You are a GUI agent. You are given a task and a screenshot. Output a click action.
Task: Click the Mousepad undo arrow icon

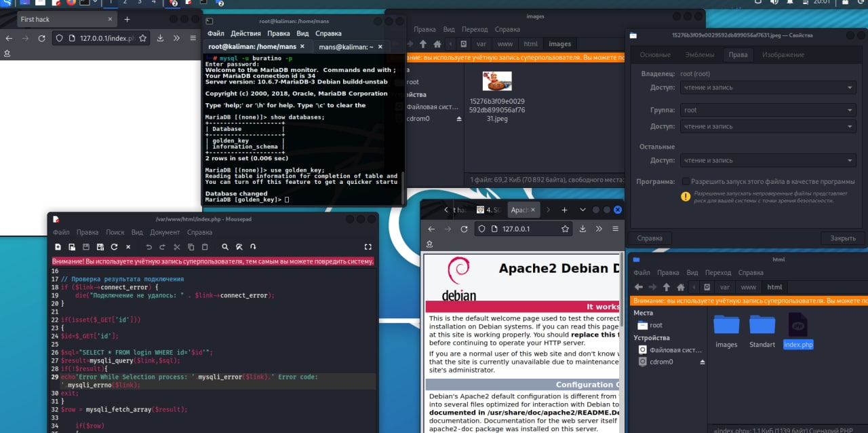click(149, 247)
